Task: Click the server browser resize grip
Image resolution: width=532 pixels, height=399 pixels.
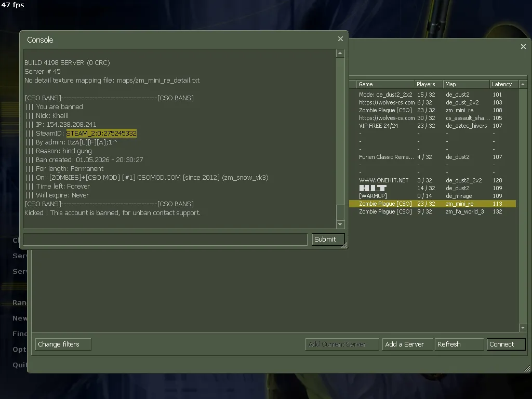Action: (527, 368)
